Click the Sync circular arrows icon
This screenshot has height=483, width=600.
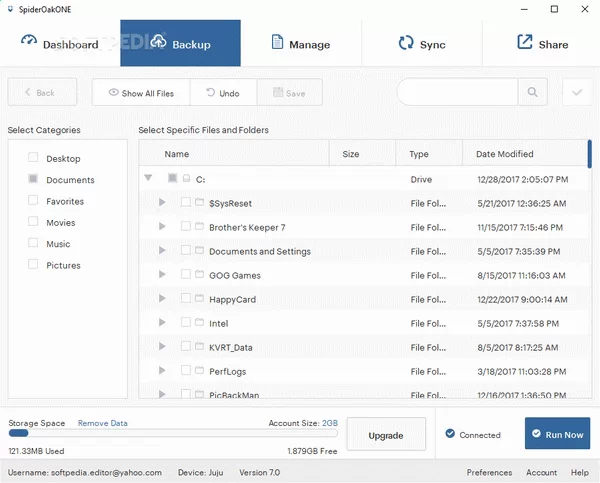405,43
